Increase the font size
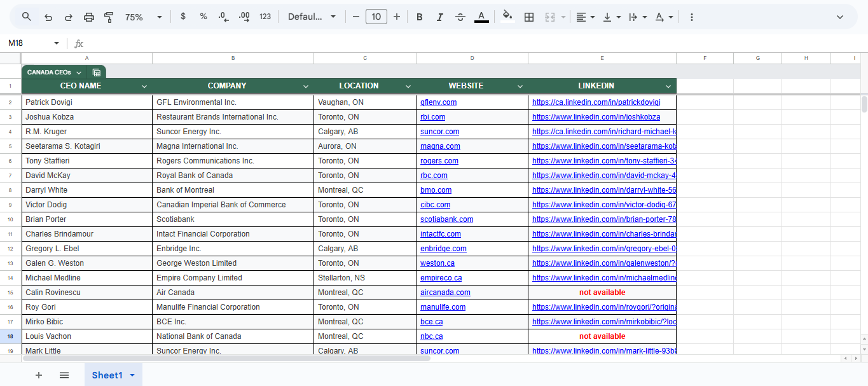This screenshot has height=386, width=868. pyautogui.click(x=397, y=17)
